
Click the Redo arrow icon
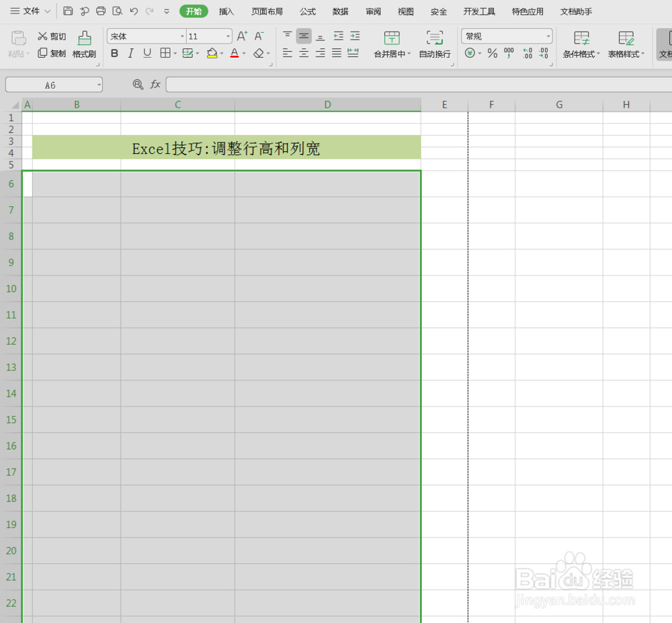pos(150,11)
